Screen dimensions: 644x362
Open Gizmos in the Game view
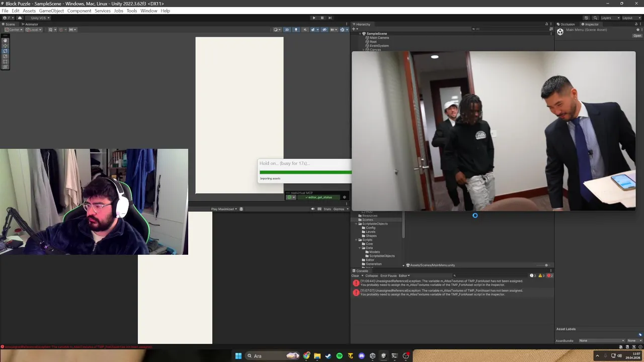(339, 209)
